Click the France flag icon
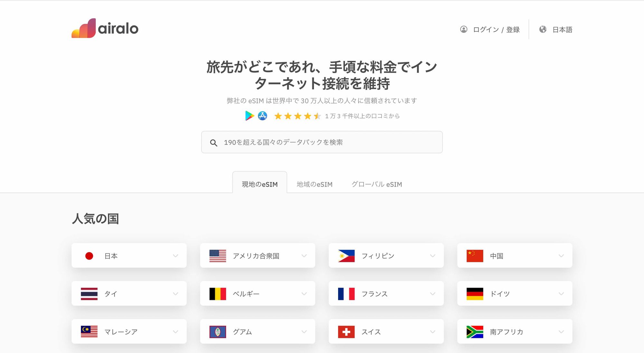The width and height of the screenshot is (644, 353). coord(346,294)
